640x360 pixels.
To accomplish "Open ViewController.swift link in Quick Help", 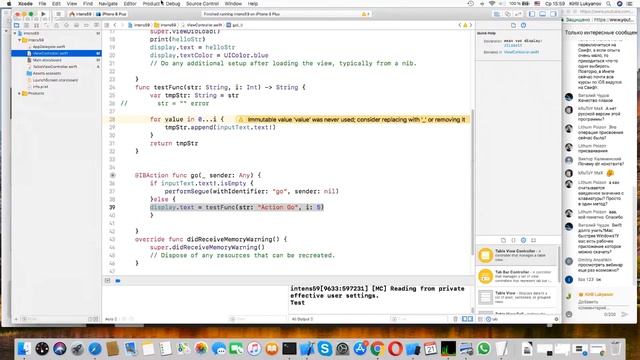I will pos(521,52).
